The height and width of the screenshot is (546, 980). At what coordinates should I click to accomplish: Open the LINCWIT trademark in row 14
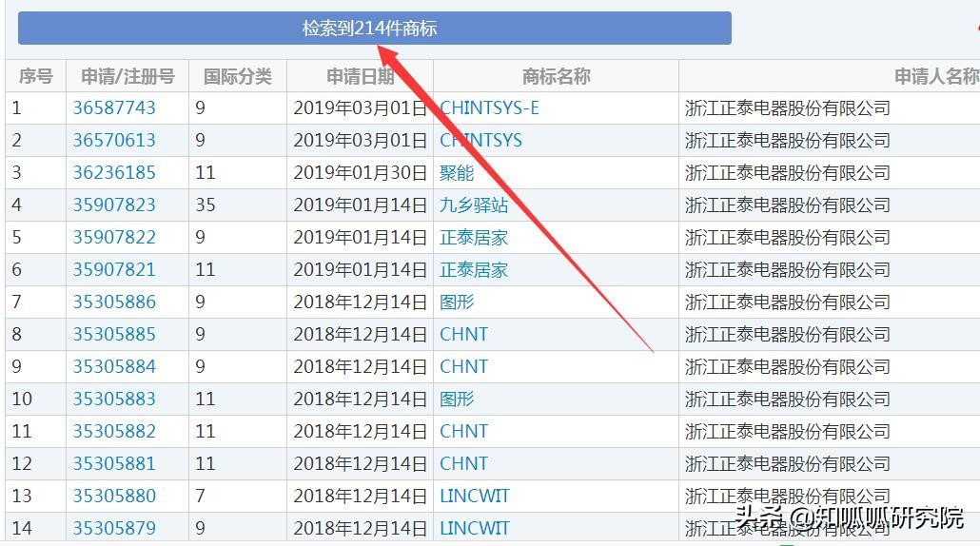(475, 529)
